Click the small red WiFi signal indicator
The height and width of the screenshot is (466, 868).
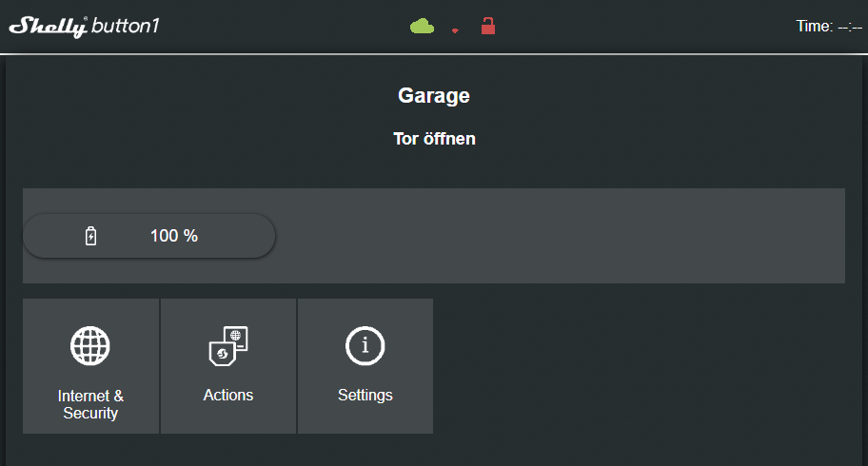[x=455, y=30]
